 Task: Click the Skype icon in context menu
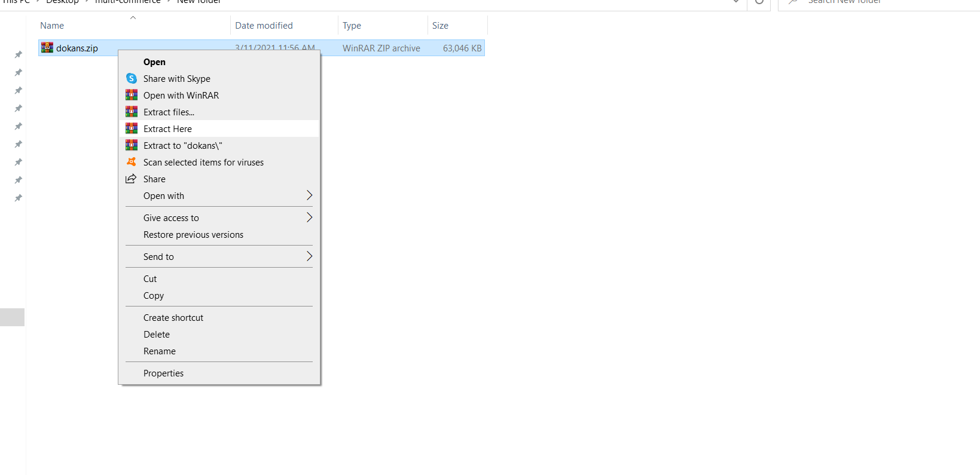pyautogui.click(x=132, y=79)
